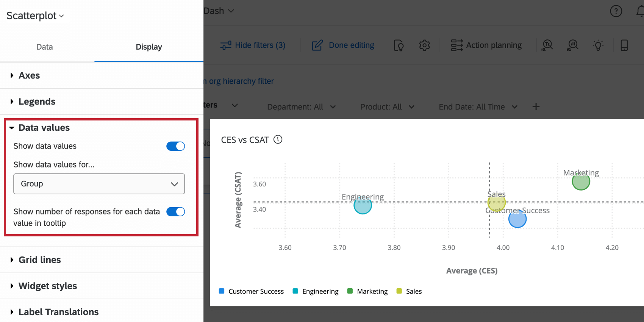Disable show number of responses in tooltip
Image resolution: width=644 pixels, height=322 pixels.
tap(175, 212)
